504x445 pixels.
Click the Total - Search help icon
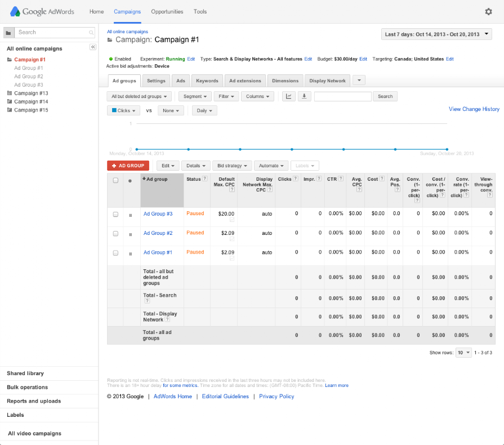click(x=147, y=301)
